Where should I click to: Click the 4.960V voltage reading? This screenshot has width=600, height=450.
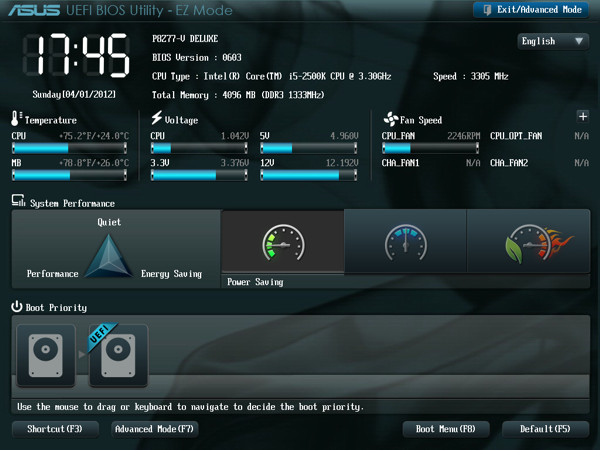(344, 136)
